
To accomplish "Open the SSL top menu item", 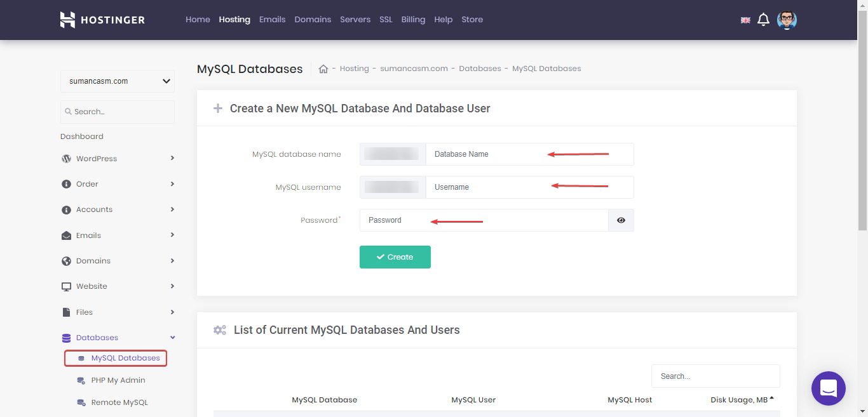I will pos(386,20).
